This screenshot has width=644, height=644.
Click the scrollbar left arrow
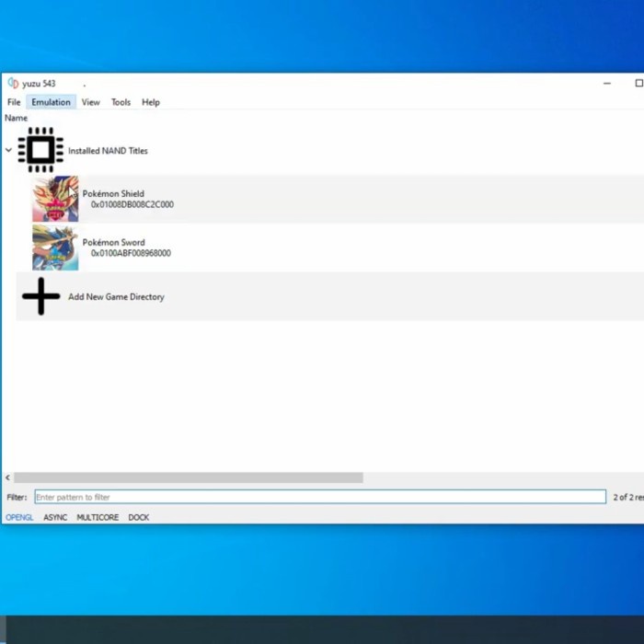click(x=7, y=477)
